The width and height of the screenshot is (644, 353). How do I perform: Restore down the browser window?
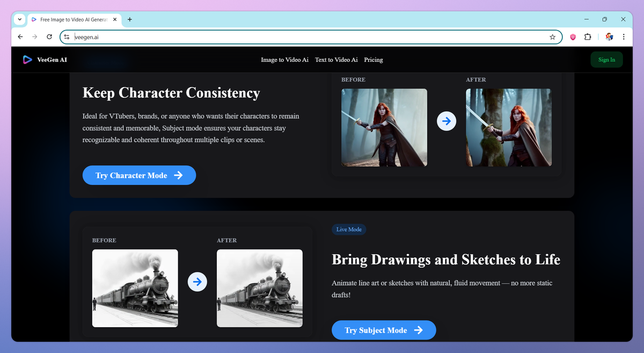pyautogui.click(x=604, y=19)
